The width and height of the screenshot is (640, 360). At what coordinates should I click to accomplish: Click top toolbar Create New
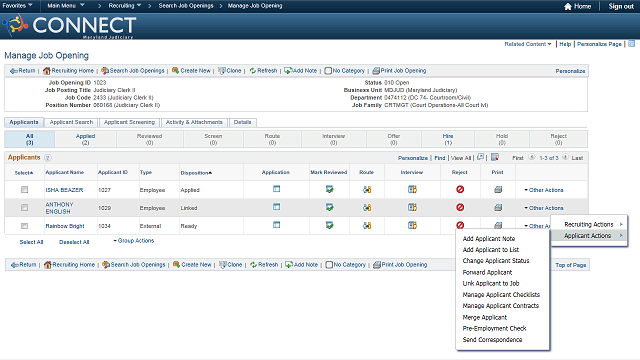point(191,71)
